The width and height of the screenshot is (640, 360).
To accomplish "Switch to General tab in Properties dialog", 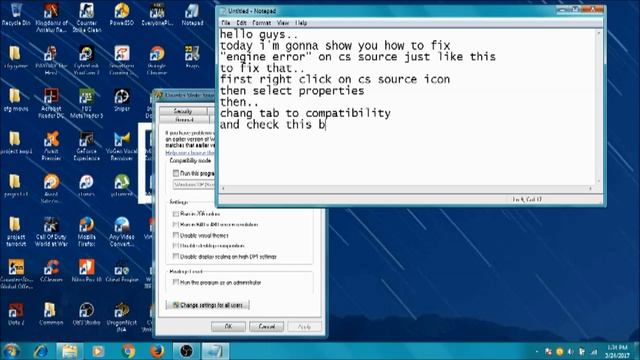I will pos(184,120).
